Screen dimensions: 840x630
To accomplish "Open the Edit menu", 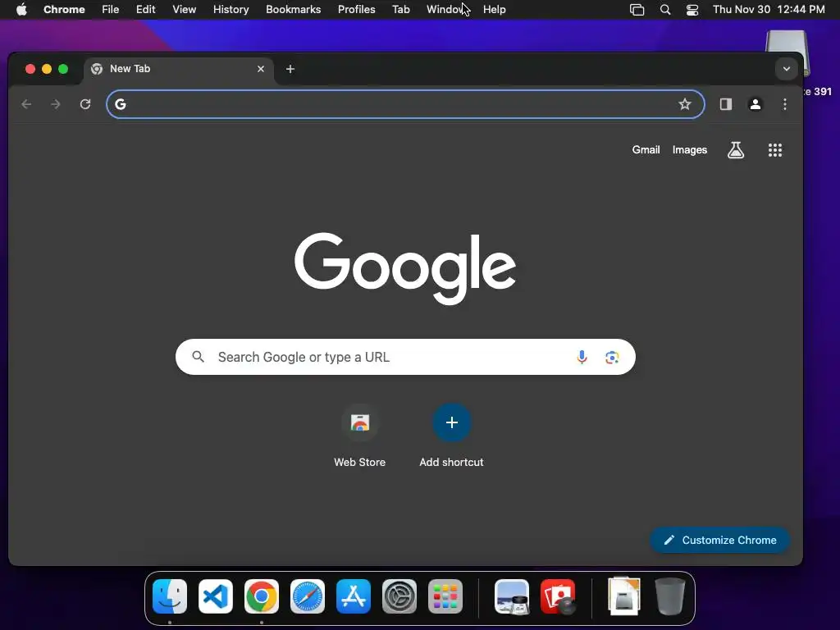I will tap(146, 10).
